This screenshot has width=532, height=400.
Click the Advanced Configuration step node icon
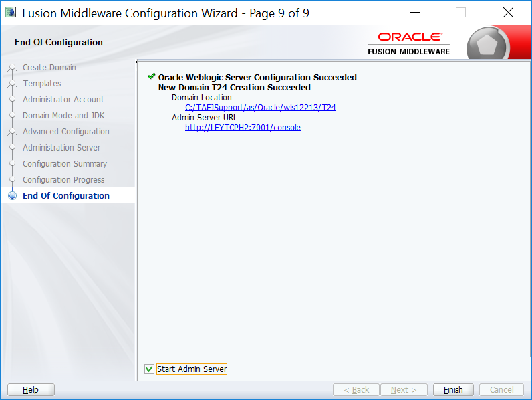click(x=12, y=132)
